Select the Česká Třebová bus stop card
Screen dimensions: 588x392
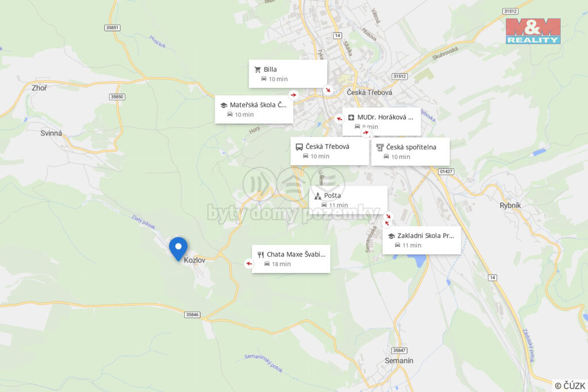pyautogui.click(x=330, y=151)
